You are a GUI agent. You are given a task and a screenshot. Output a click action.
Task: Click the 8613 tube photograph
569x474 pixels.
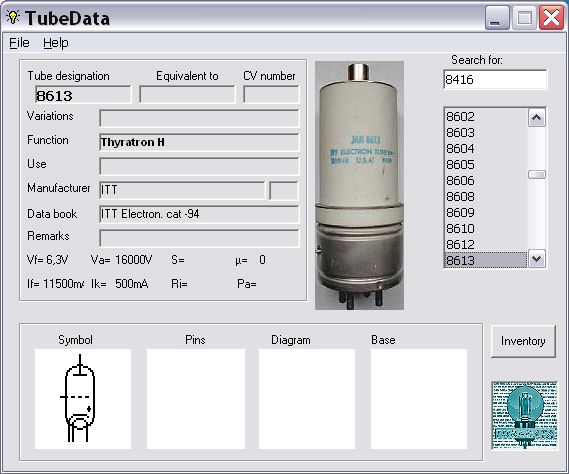click(359, 185)
